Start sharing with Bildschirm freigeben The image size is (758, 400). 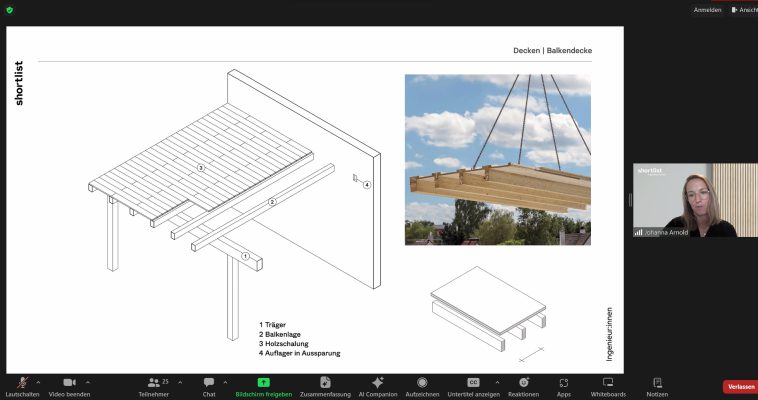tap(263, 387)
